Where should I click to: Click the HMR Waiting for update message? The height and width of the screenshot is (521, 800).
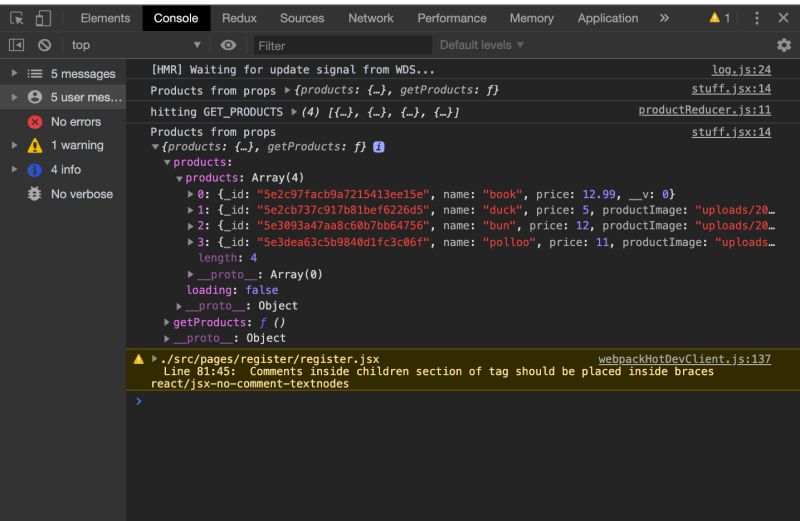[292, 70]
